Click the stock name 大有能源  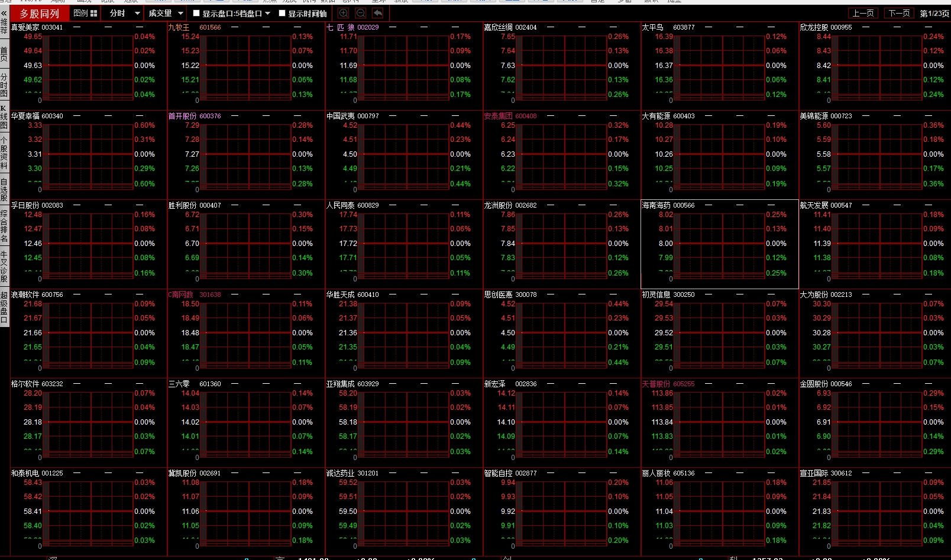656,116
